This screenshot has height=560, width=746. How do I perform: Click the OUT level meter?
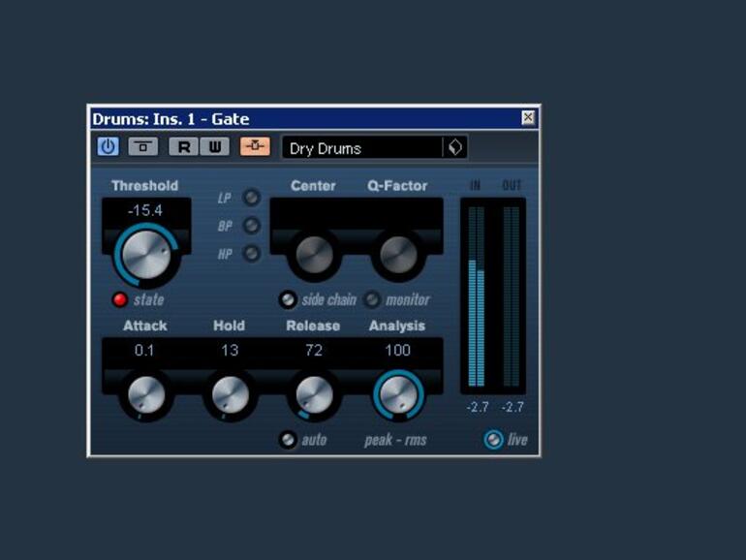[512, 296]
